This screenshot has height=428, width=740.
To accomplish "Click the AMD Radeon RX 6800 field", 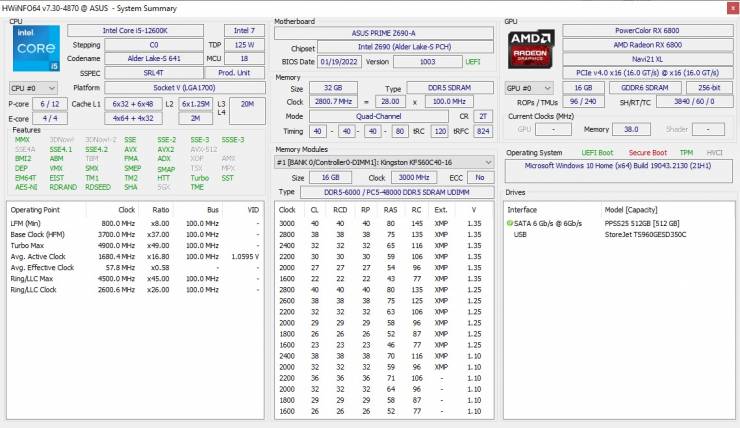I will click(x=648, y=45).
